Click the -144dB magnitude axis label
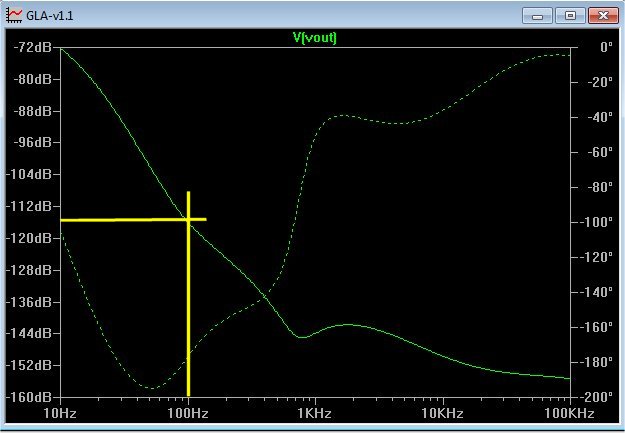The height and width of the screenshot is (433, 625). click(29, 333)
